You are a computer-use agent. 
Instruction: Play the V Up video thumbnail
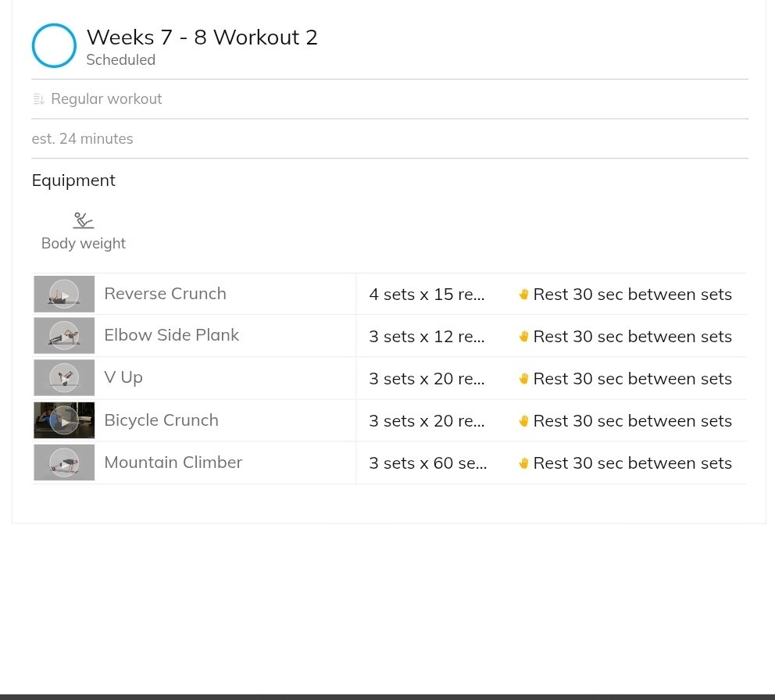tap(64, 377)
